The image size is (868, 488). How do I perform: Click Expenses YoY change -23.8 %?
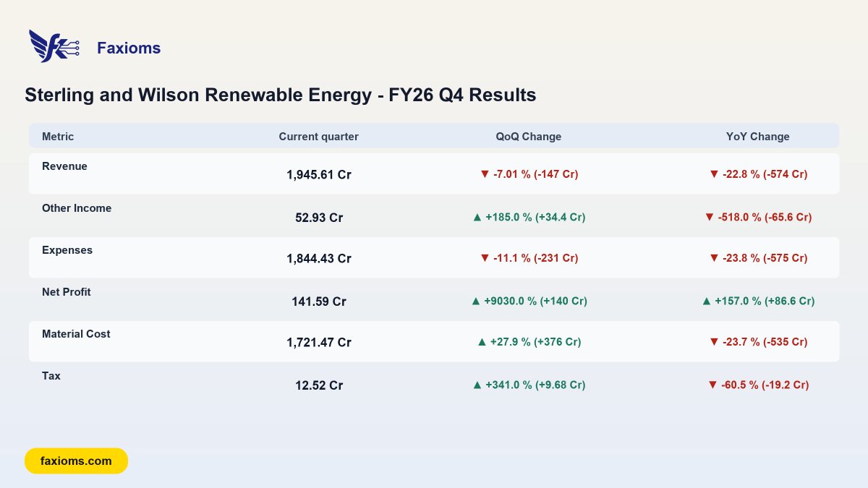[758, 258]
